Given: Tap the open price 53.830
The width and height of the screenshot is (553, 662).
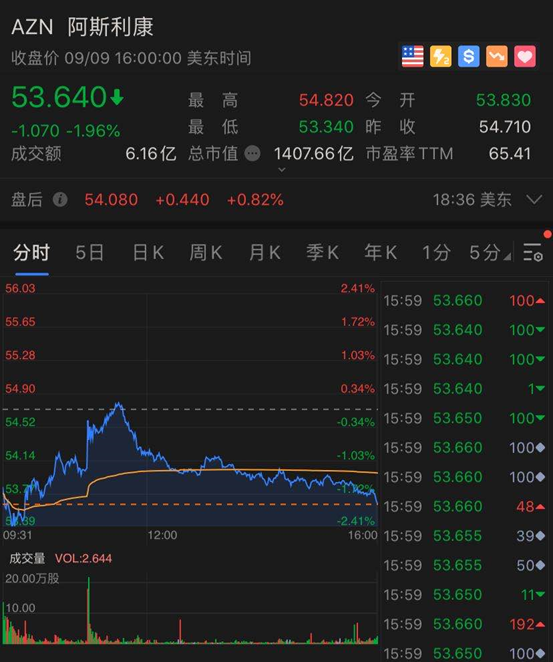Looking at the screenshot, I should [x=503, y=100].
